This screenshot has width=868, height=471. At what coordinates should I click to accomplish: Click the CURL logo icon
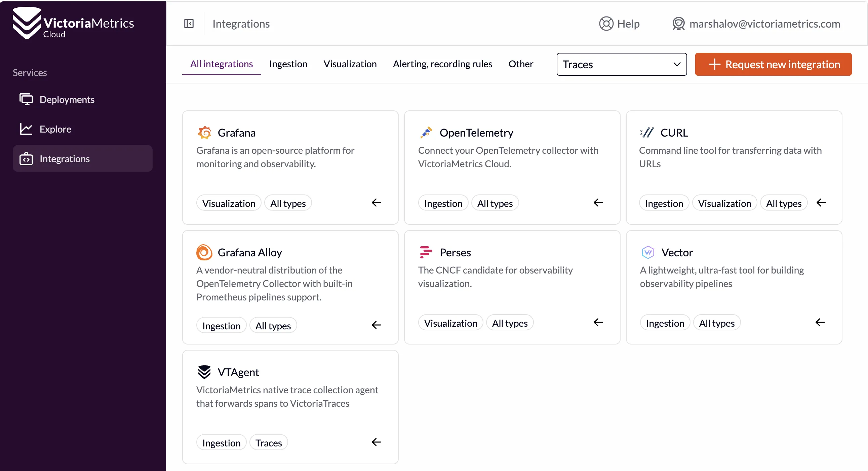pyautogui.click(x=647, y=133)
